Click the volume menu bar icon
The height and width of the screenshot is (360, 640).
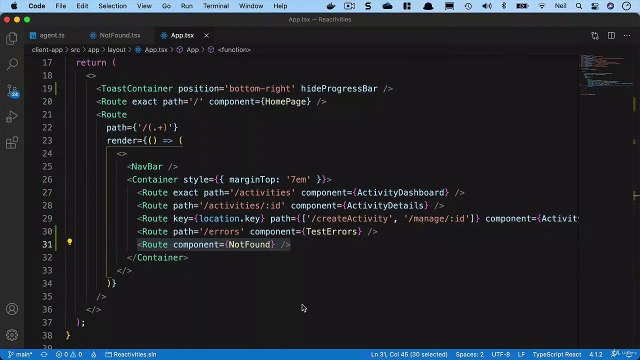click(x=487, y=6)
